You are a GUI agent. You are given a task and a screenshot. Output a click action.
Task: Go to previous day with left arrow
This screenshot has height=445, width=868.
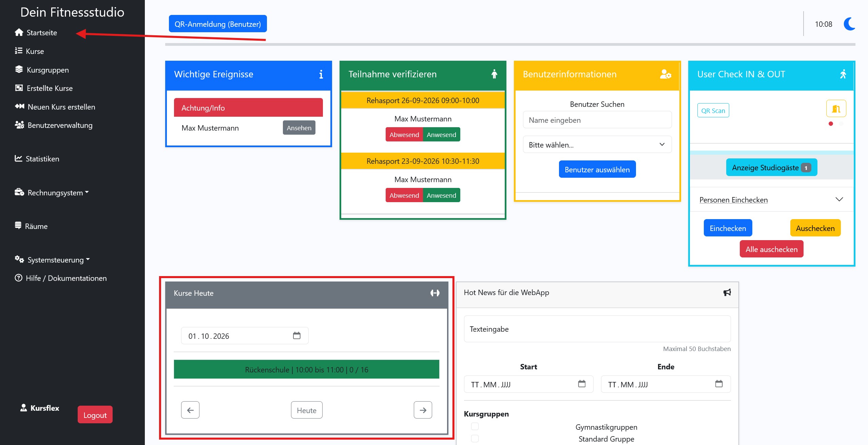point(190,410)
